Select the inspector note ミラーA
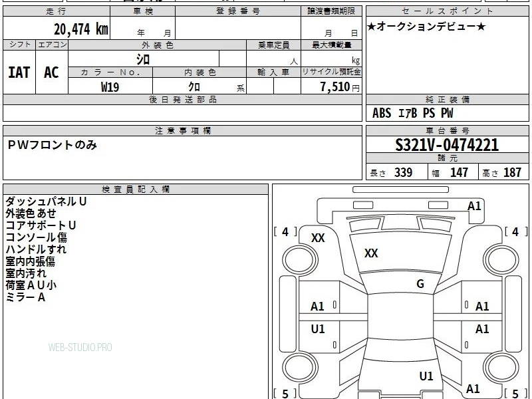This screenshot has width=532, height=399. pos(25,297)
